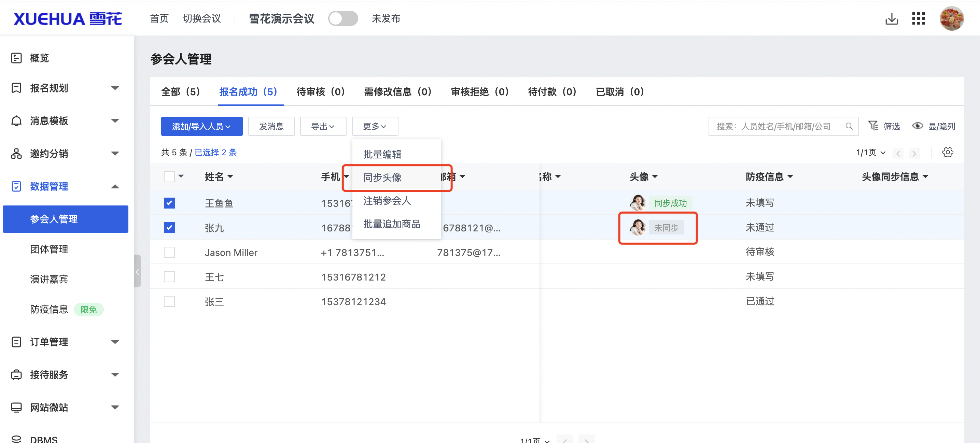Click the 邀约分销 network icon
This screenshot has width=980, height=443.
pos(16,154)
